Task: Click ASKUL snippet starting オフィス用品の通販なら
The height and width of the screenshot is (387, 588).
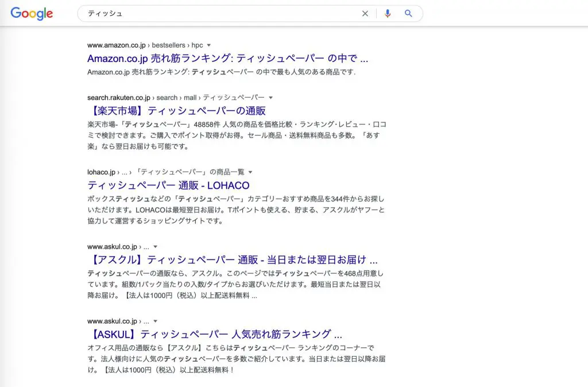Action: coord(237,359)
